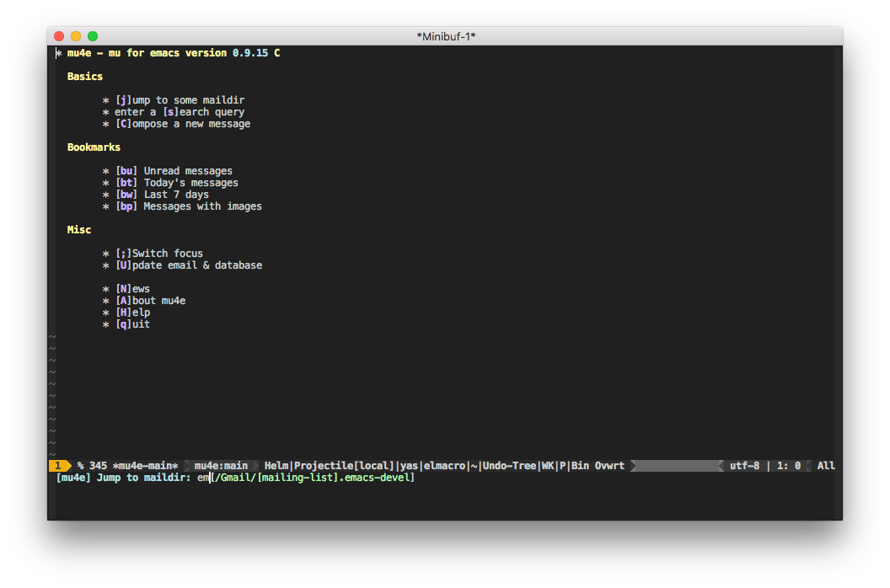Toggle the Ovwrt overwrite mode indicator
Viewport: 890px width, 588px height.
coord(609,466)
